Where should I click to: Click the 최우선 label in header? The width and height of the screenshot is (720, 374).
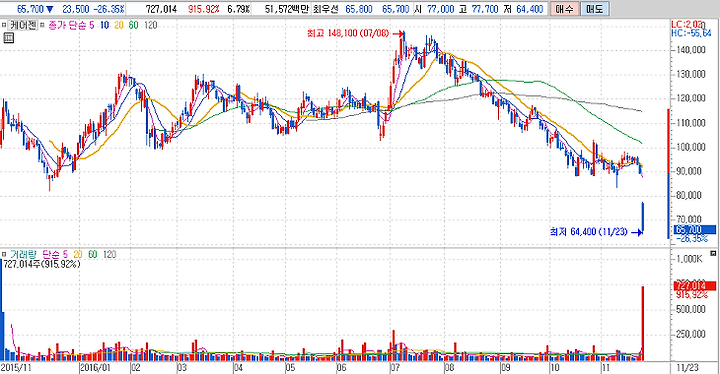click(325, 9)
